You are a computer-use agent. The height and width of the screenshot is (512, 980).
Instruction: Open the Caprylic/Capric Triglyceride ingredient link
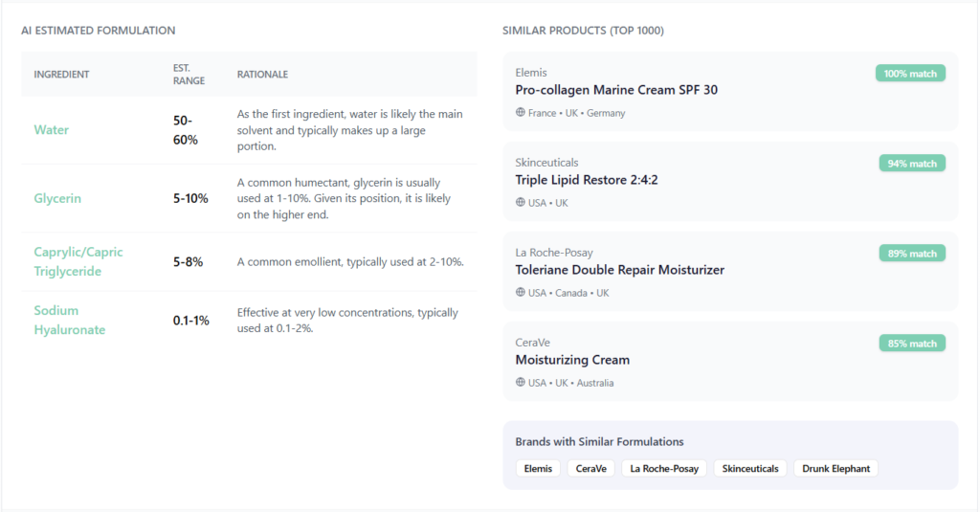78,261
